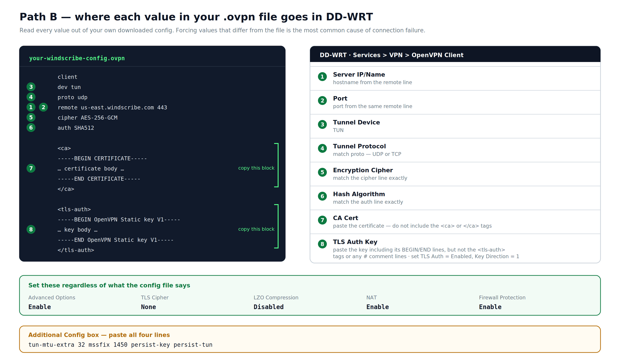Click the 'client' config line
The height and width of the screenshot is (364, 620).
67,77
